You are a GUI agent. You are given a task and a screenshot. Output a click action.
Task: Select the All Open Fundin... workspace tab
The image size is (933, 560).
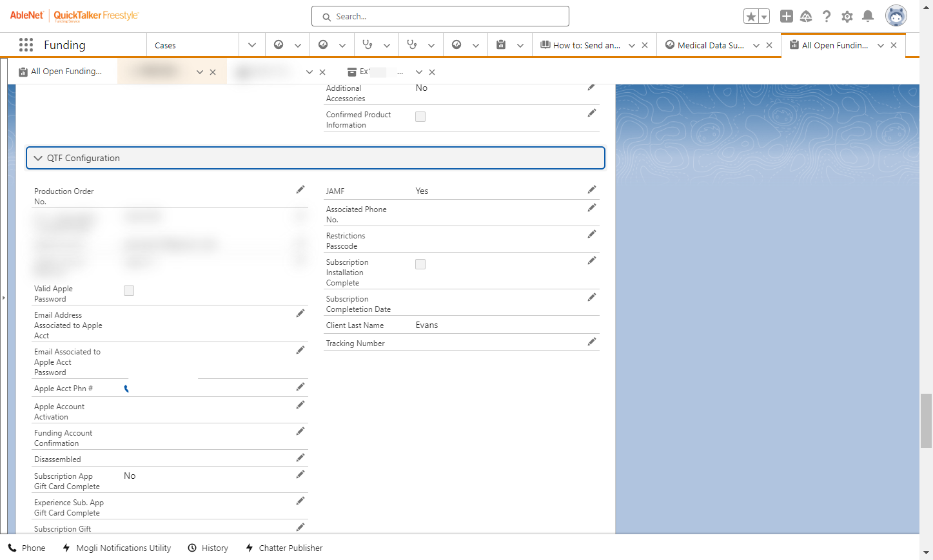[829, 45]
